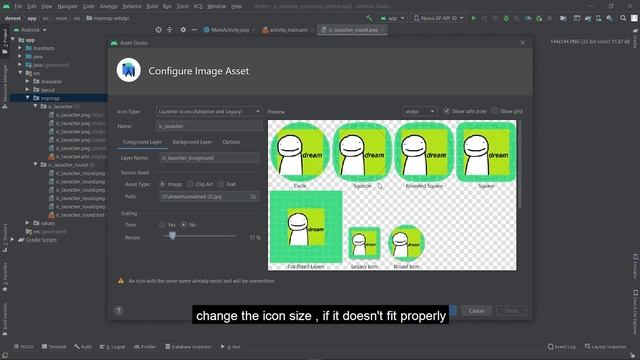Viewport: 640px width, 360px height.
Task: Switch to Options tab
Action: [231, 142]
